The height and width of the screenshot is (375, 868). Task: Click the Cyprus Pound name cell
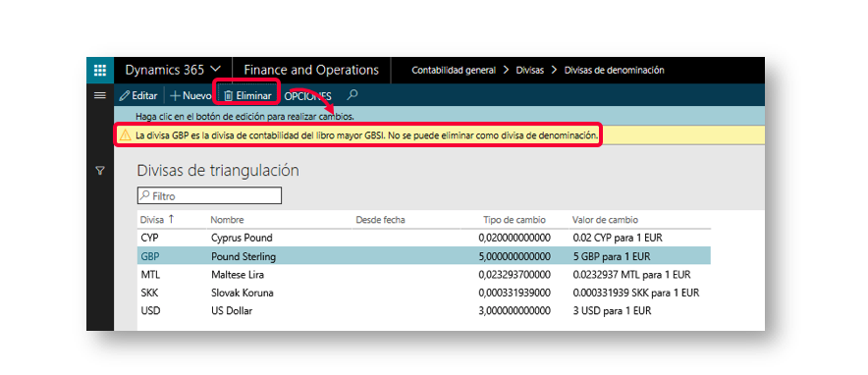click(242, 238)
